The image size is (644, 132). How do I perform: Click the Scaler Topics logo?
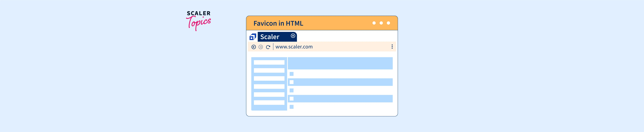199,20
